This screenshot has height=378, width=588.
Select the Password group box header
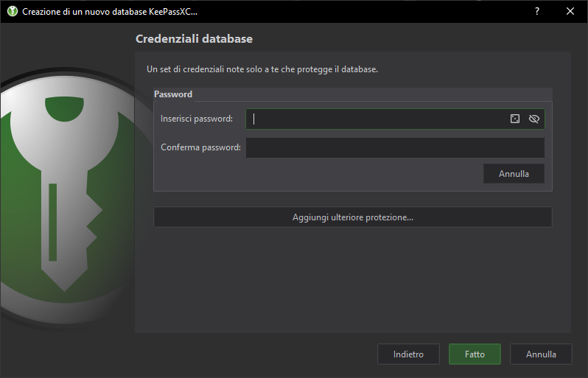click(x=173, y=94)
